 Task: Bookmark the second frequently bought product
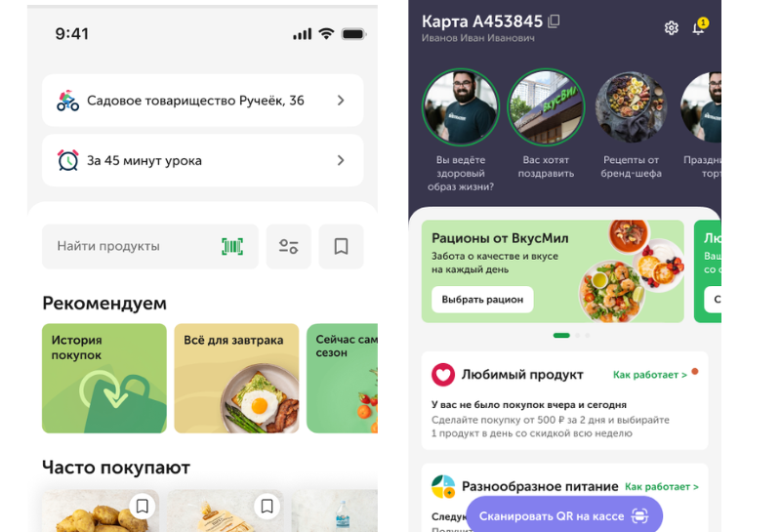tap(266, 506)
